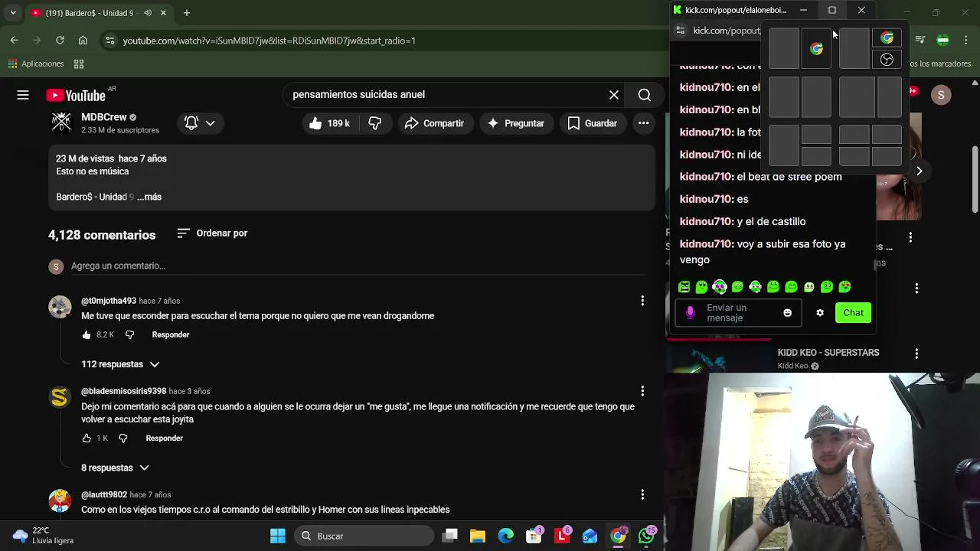Open the Chrome three-dot menu

pos(965,40)
